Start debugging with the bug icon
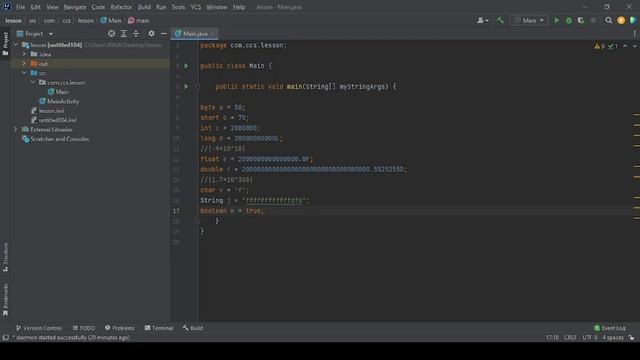The height and width of the screenshot is (360, 640). [x=569, y=20]
